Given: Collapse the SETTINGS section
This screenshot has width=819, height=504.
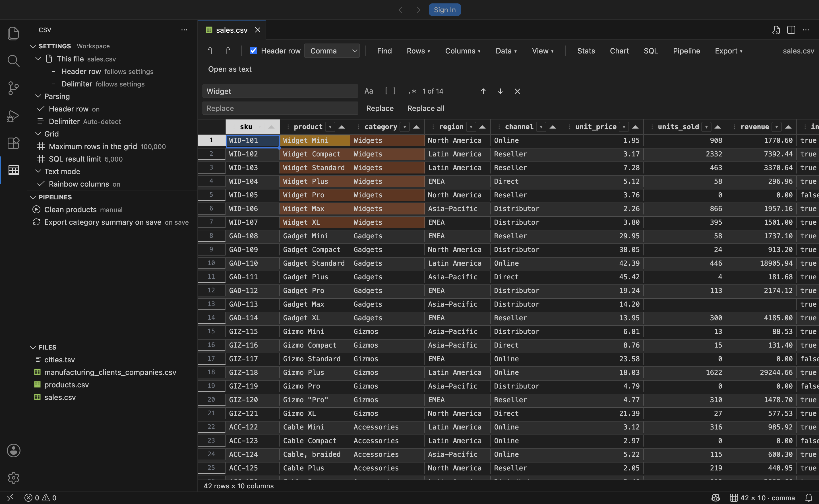Looking at the screenshot, I should click(x=33, y=46).
